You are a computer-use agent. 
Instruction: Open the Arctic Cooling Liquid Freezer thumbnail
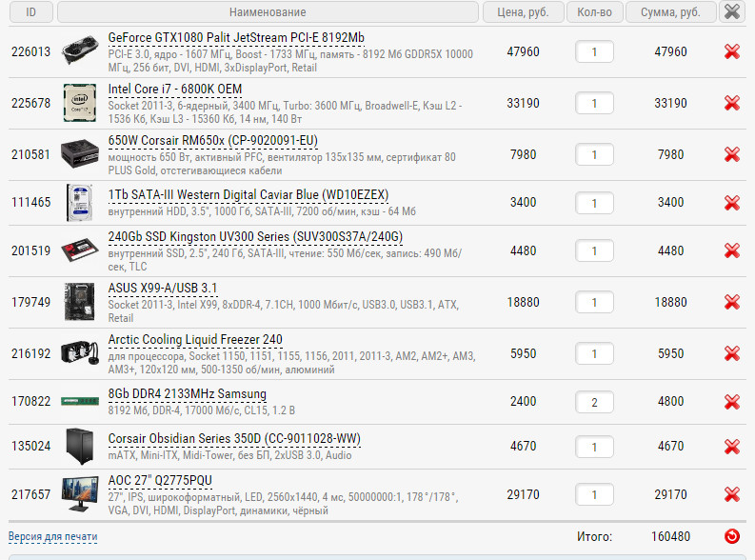pyautogui.click(x=80, y=352)
